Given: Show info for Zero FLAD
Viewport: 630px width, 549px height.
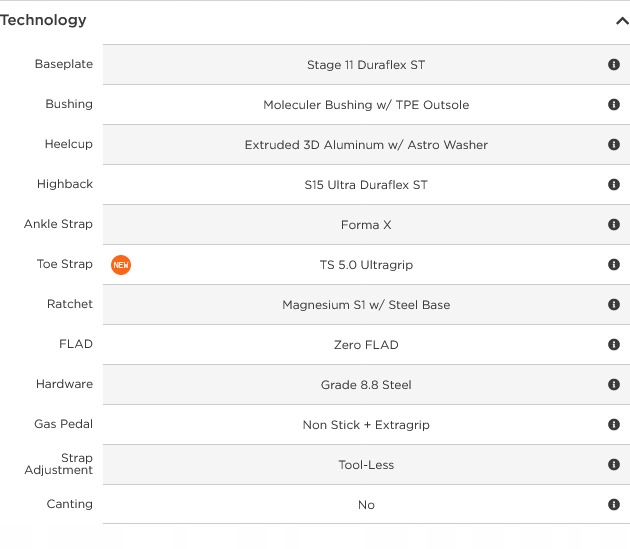Looking at the screenshot, I should click(x=614, y=345).
